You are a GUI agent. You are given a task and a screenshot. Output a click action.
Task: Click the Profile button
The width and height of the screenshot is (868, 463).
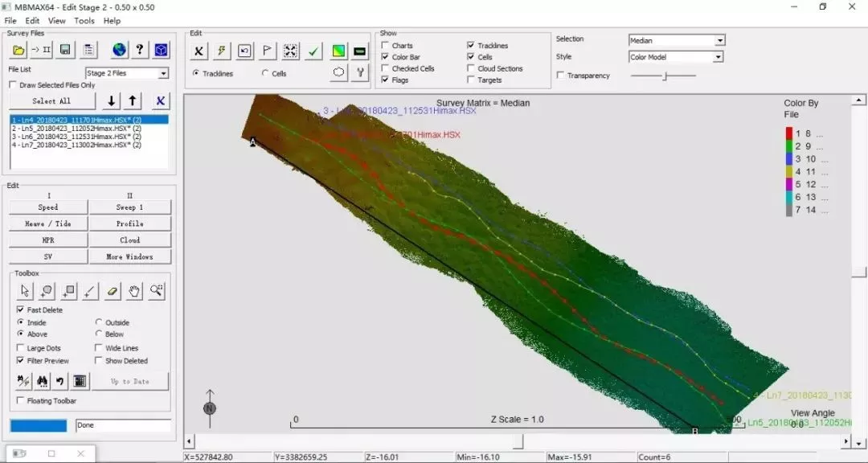130,223
